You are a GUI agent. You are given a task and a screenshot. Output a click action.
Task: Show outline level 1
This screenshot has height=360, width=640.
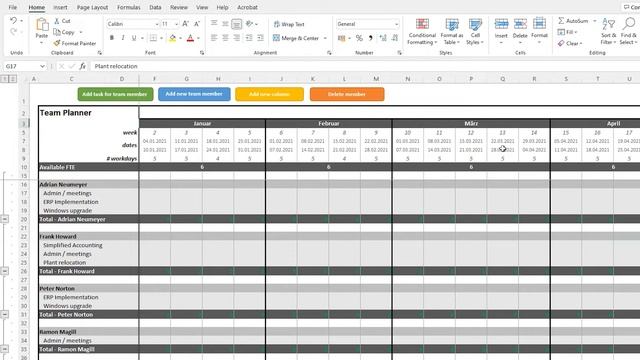click(x=4, y=79)
